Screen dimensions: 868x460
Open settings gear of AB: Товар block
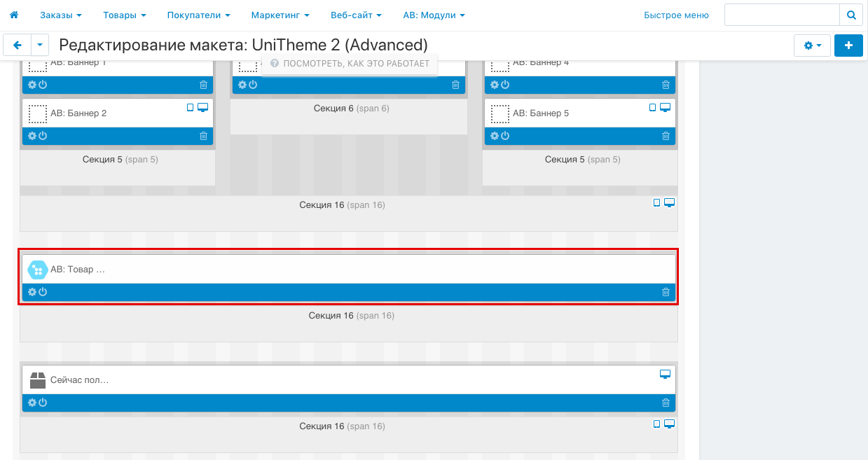(x=32, y=292)
